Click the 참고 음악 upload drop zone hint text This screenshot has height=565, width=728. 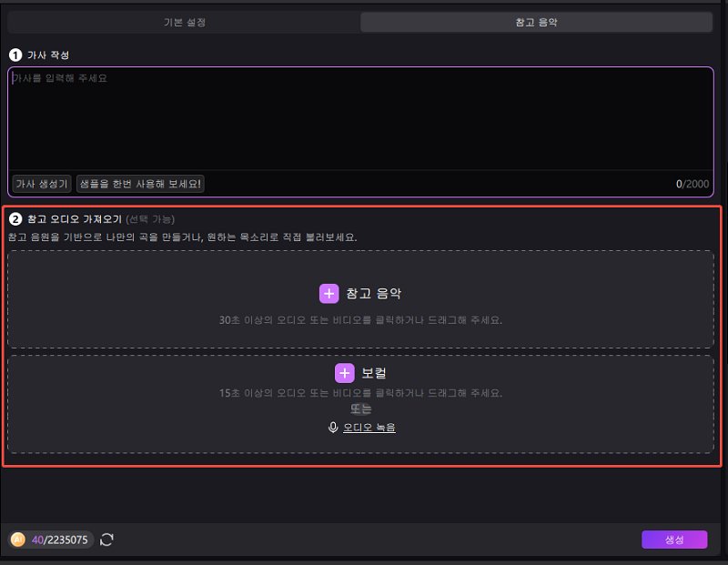360,320
